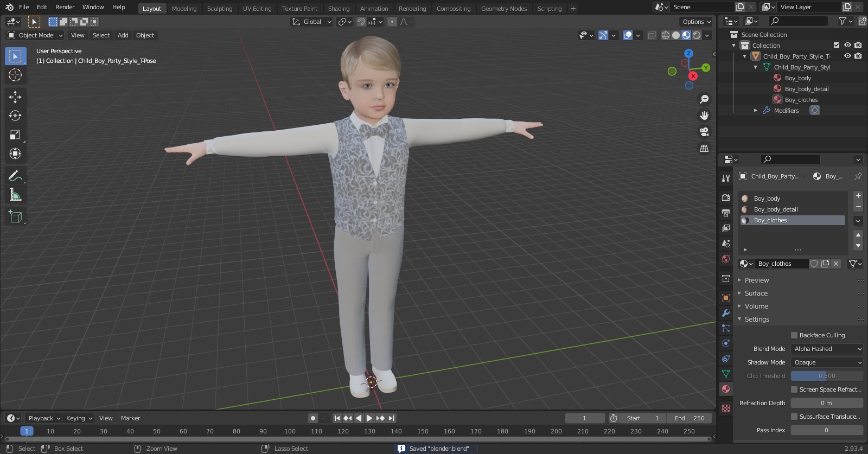Click the viewport pan hand icon
This screenshot has width=868, height=454.
(704, 116)
